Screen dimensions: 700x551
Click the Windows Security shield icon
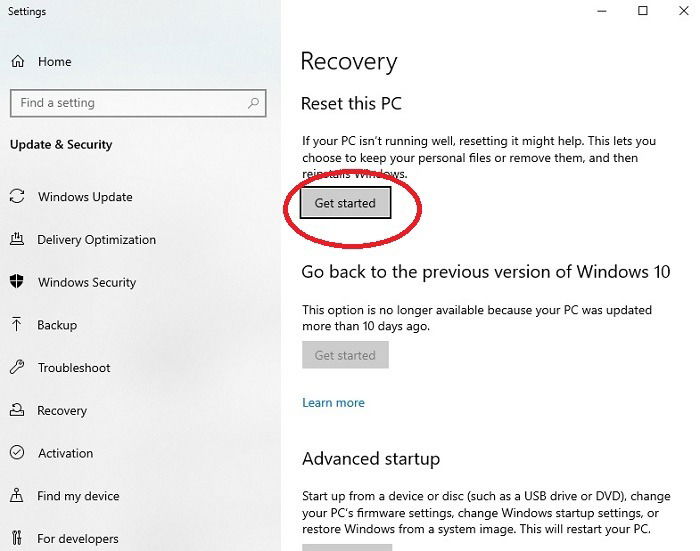pos(17,282)
